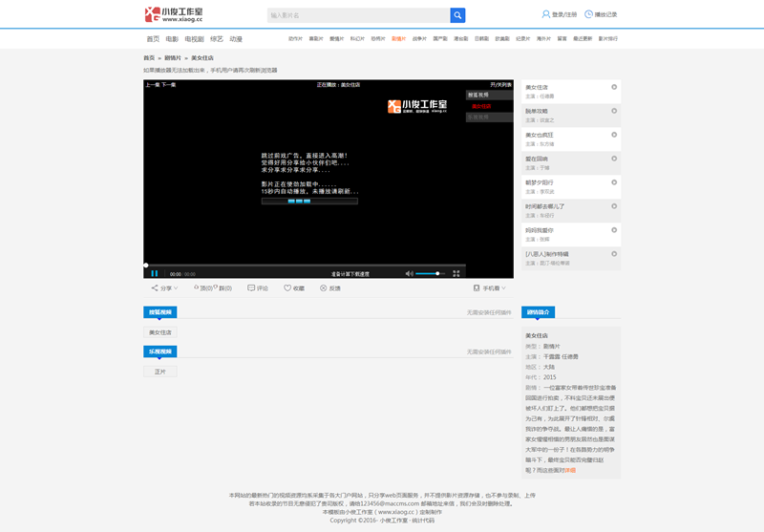Open play history clock icon
This screenshot has width=764, height=532.
pos(588,14)
